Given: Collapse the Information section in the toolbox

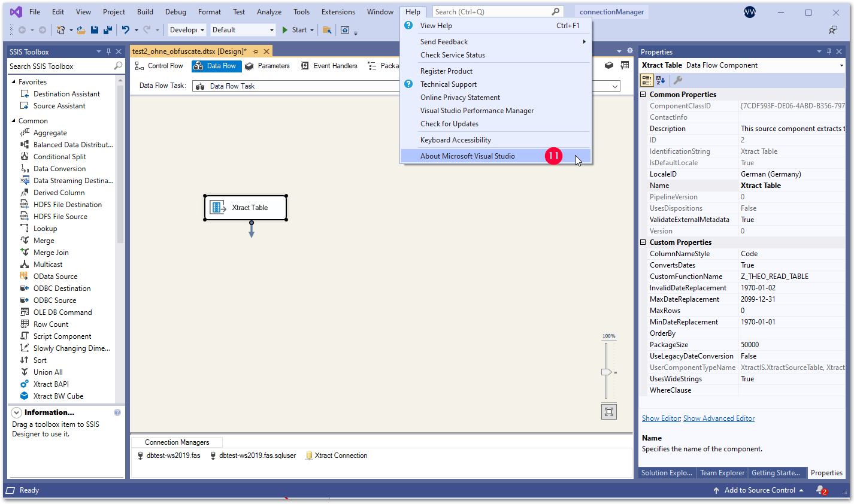Looking at the screenshot, I should [x=17, y=412].
